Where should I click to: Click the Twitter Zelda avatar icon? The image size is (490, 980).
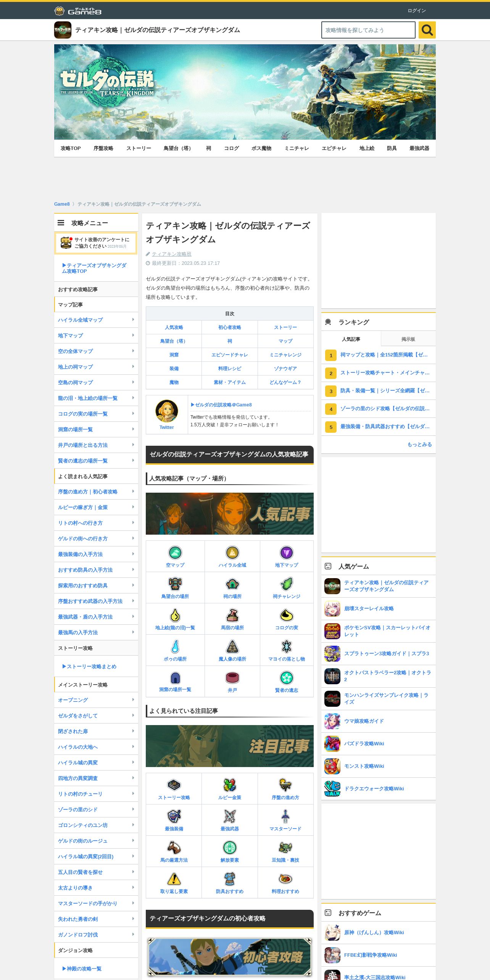click(166, 411)
